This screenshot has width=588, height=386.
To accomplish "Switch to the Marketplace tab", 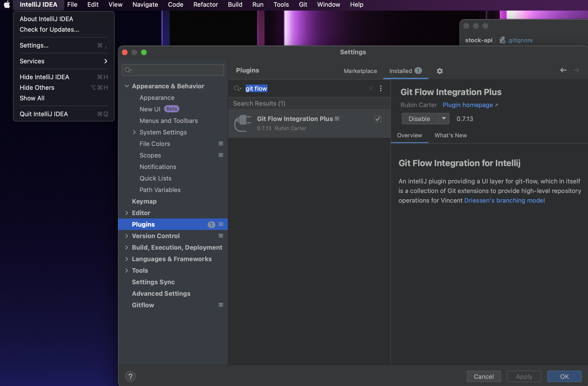I will (x=360, y=71).
